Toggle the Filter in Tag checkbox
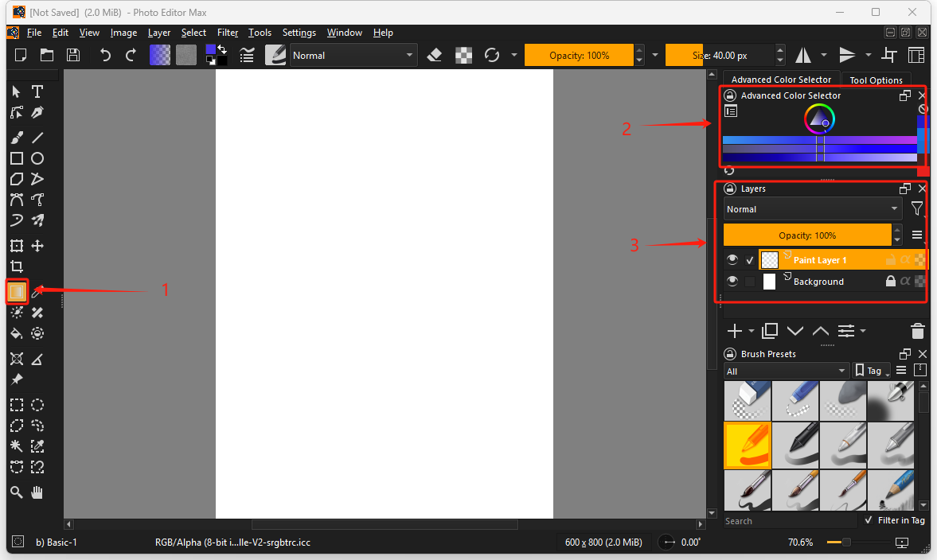 point(869,520)
